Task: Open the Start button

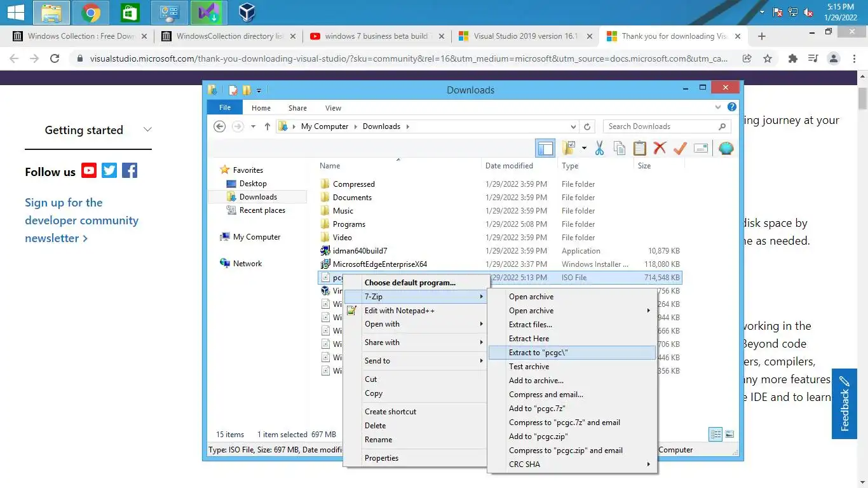Action: tap(15, 12)
